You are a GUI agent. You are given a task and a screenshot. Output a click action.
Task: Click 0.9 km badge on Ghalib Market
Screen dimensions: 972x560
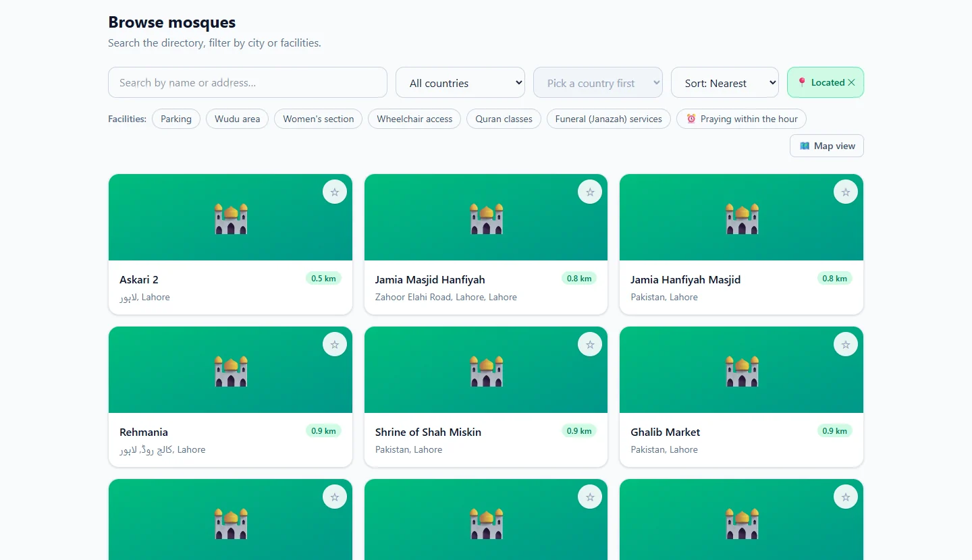pos(834,430)
